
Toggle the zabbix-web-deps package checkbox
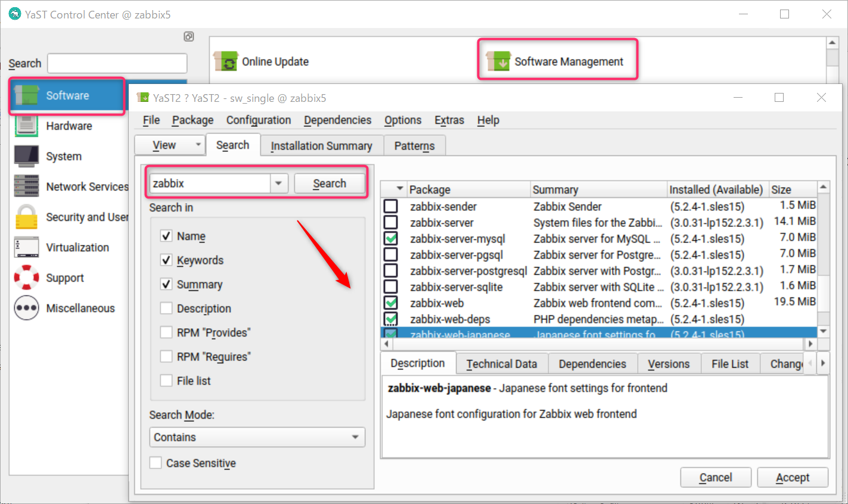391,319
